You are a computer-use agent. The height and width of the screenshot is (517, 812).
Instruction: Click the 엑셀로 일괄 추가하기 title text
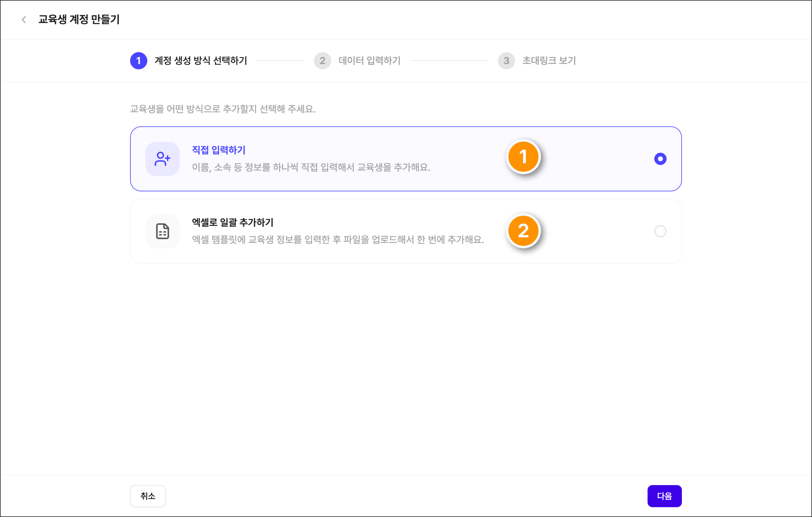pos(233,223)
